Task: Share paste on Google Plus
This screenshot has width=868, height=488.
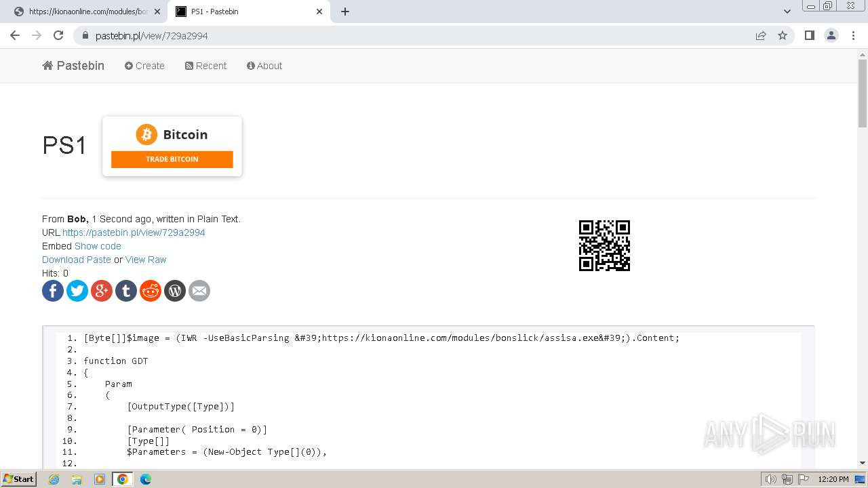Action: pos(102,291)
